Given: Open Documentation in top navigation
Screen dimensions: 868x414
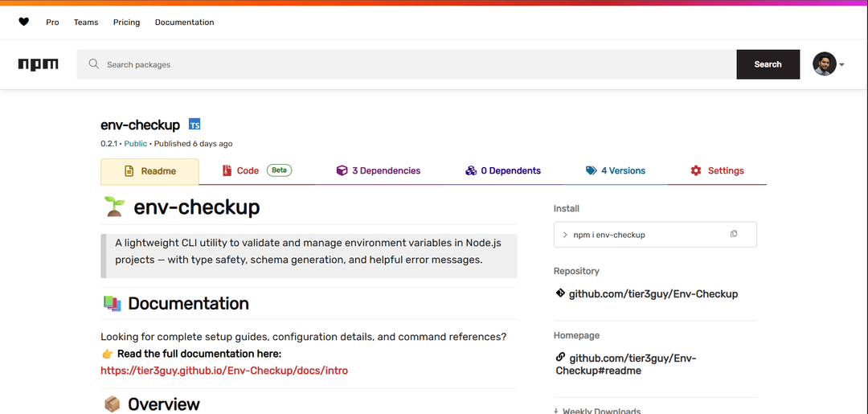Looking at the screenshot, I should point(184,23).
